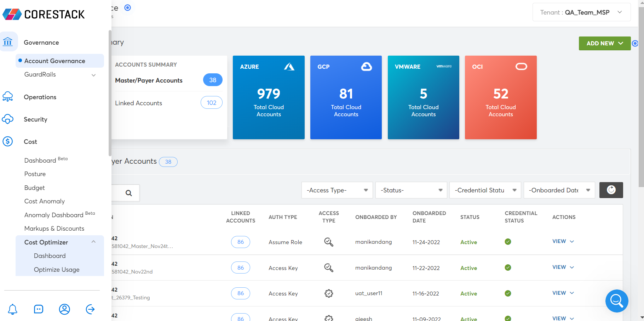Screen dimensions: 644x321
Task: Collapse the Cost Optimizer submenu chevron
Action: (x=93, y=242)
